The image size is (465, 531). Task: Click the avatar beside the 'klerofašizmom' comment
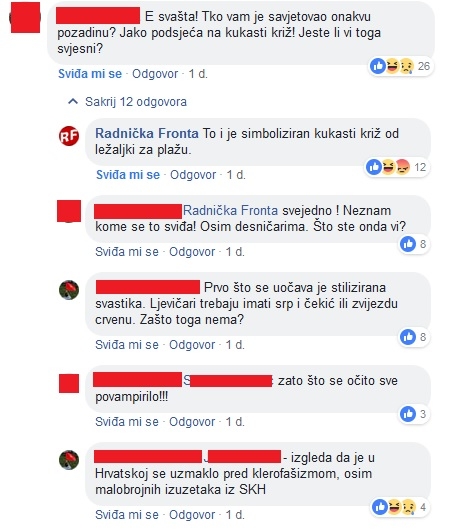pyautogui.click(x=69, y=460)
